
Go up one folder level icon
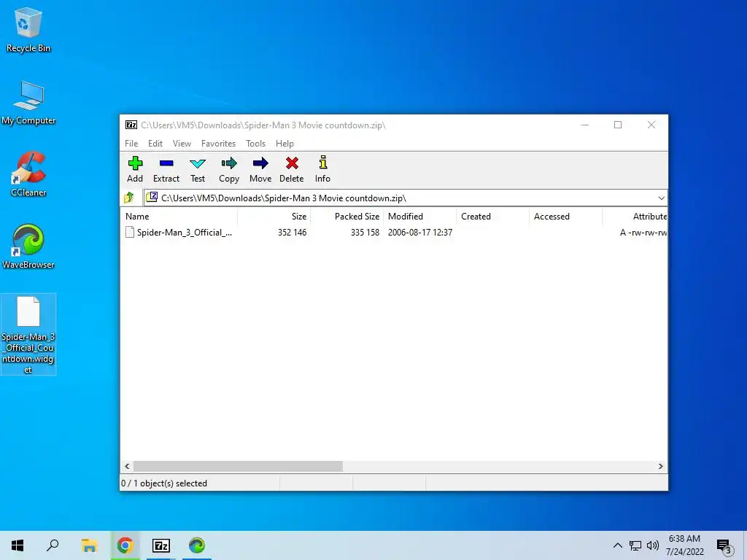pos(129,198)
